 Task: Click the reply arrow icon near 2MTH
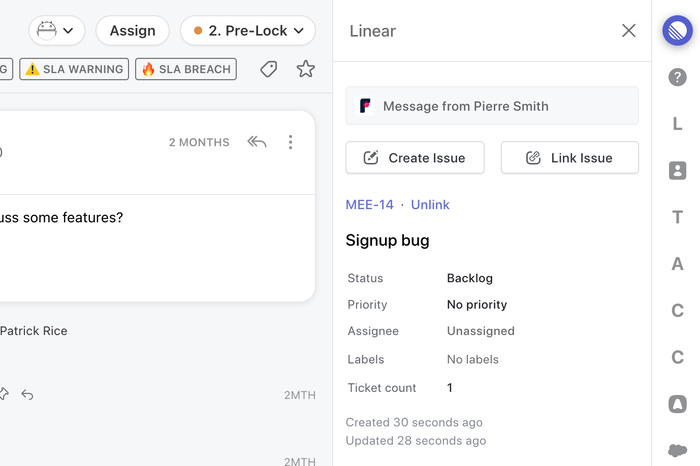pos(27,395)
